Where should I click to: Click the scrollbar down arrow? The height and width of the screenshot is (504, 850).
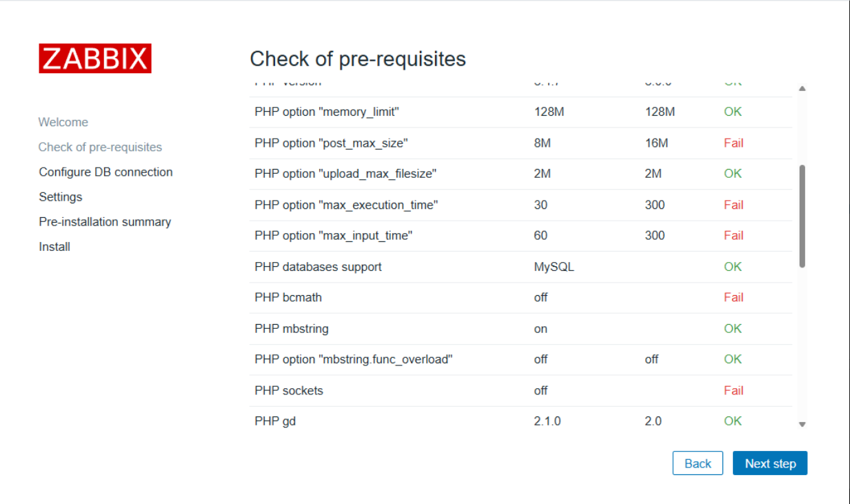(802, 424)
